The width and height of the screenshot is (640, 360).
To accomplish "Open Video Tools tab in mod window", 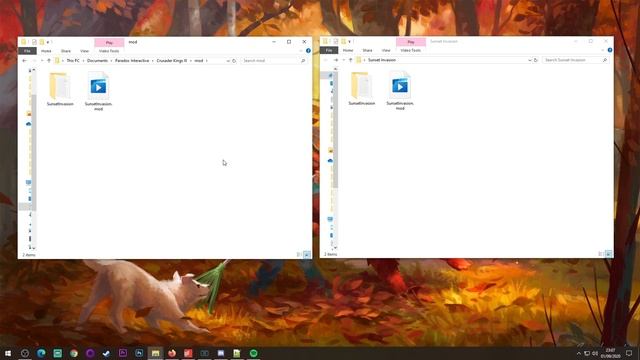I will pyautogui.click(x=109, y=51).
